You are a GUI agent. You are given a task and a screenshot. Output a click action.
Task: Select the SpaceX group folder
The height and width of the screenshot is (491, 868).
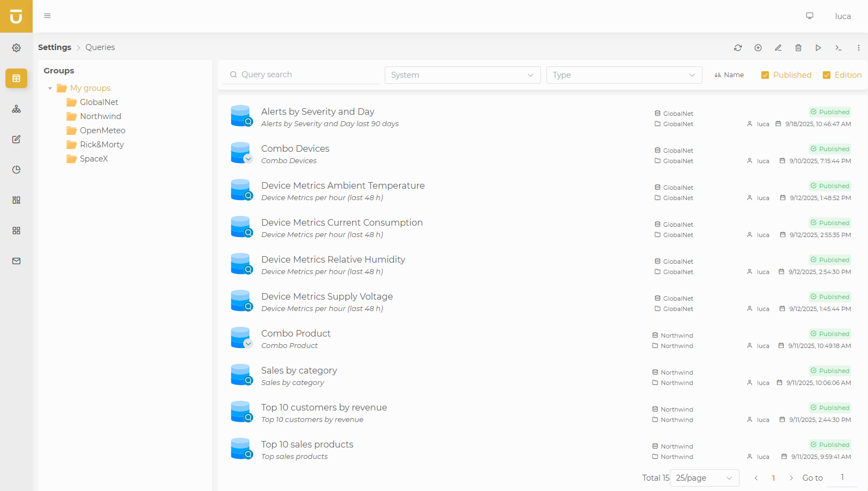[x=94, y=159]
